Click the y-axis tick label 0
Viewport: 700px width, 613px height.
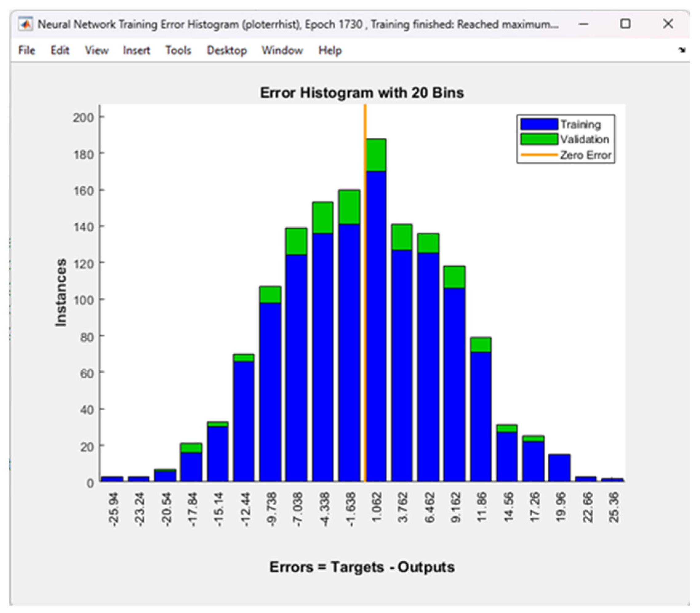point(90,483)
